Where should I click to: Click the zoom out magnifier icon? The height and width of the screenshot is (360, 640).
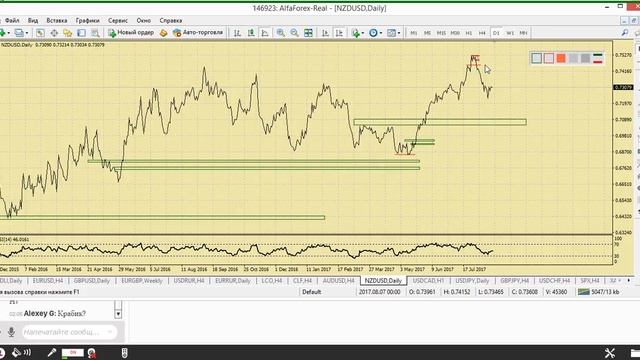[x=294, y=33]
